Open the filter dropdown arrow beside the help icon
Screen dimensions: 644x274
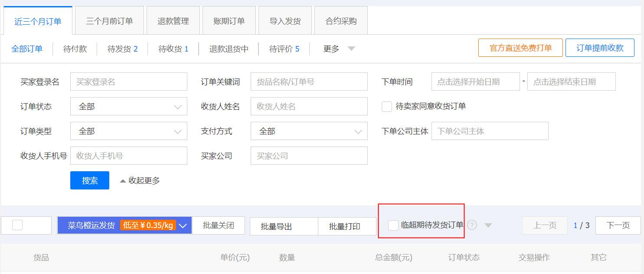[x=488, y=225]
